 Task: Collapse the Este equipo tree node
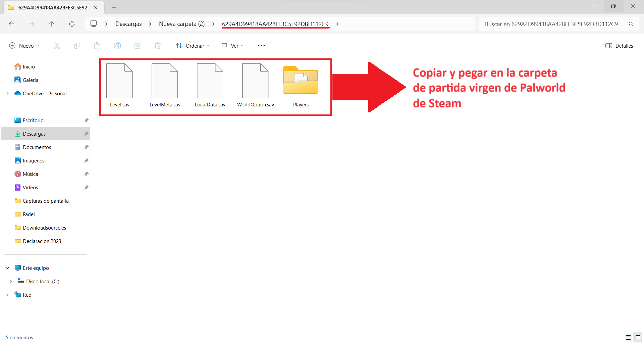point(7,268)
